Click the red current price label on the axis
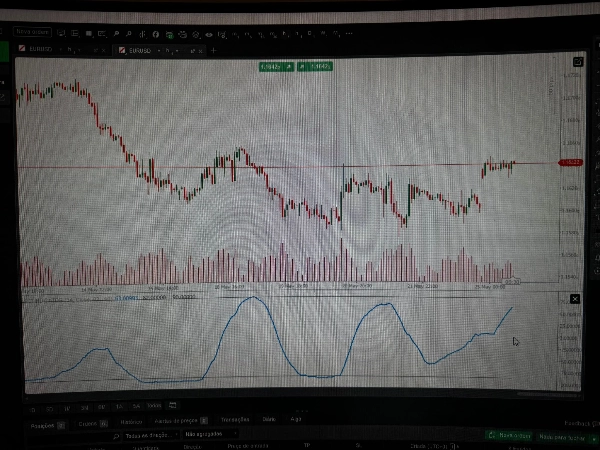 pos(571,163)
